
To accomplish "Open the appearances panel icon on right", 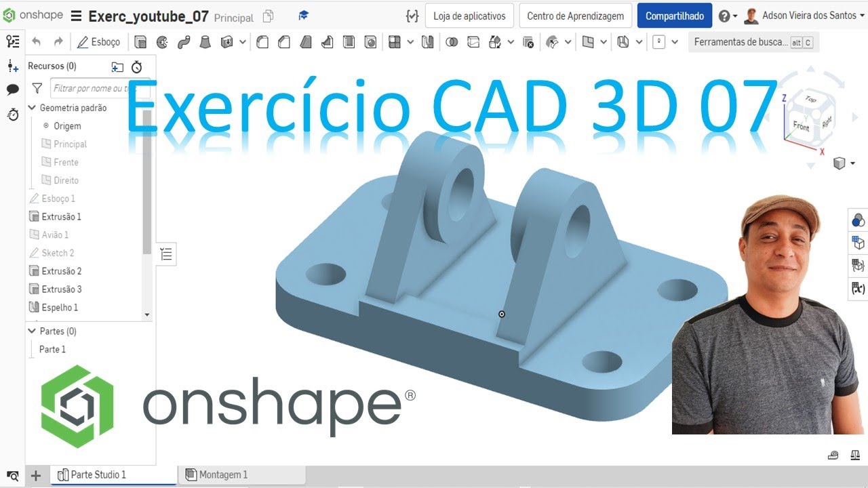I will [858, 220].
